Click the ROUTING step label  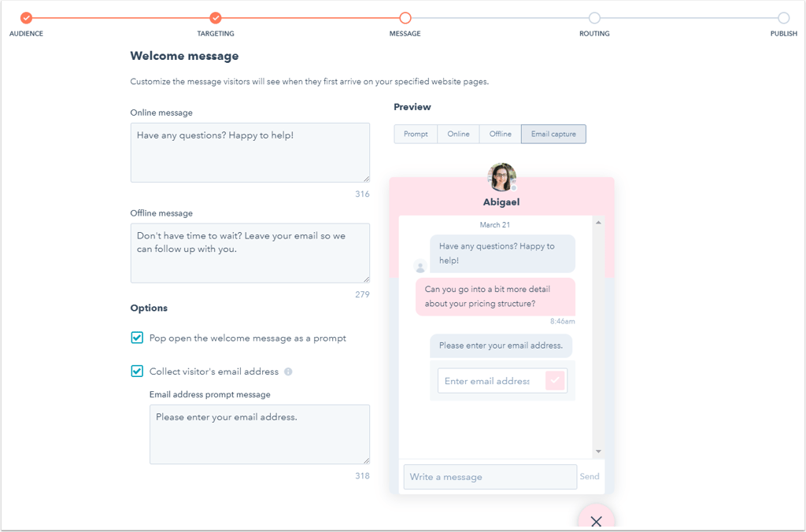tap(594, 33)
